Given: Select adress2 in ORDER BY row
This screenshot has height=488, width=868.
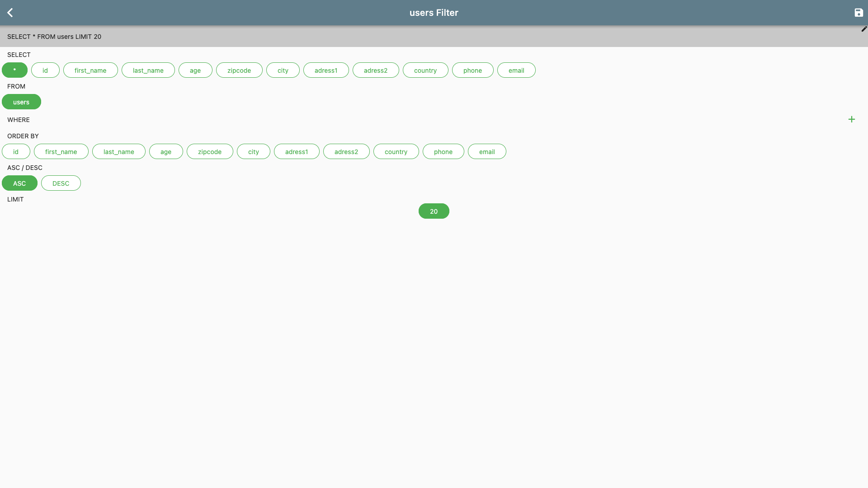Looking at the screenshot, I should pyautogui.click(x=346, y=151).
